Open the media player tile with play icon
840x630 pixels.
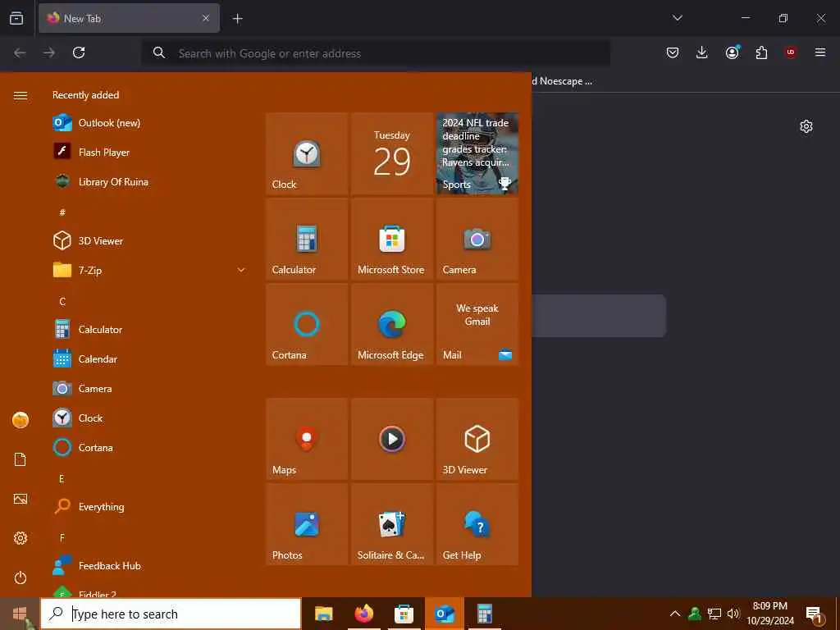[392, 439]
